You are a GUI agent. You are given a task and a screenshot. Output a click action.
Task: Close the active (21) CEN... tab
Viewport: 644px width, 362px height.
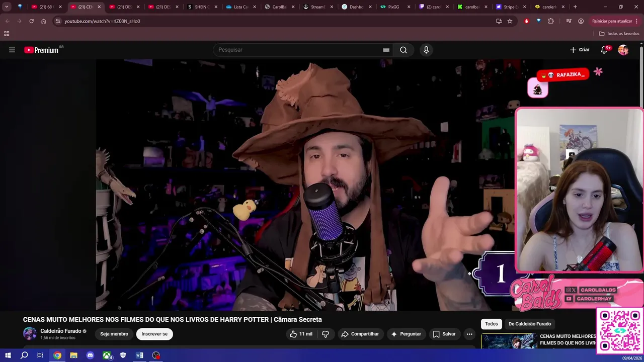click(x=99, y=7)
